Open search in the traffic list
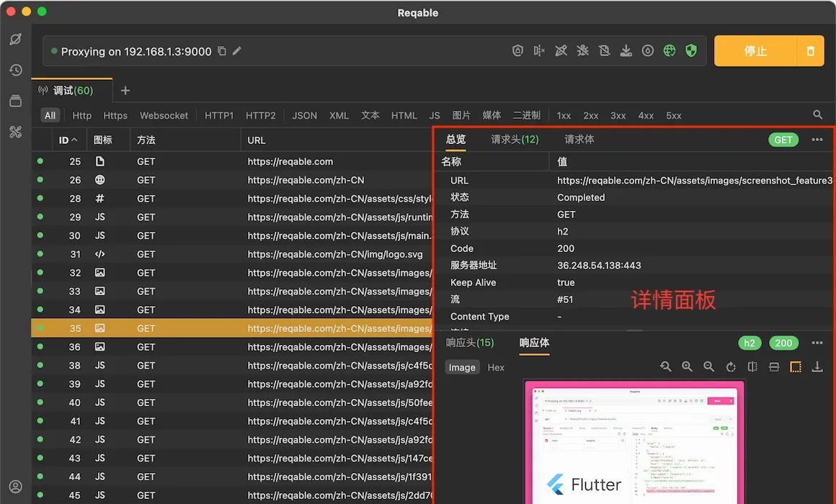The height and width of the screenshot is (504, 836). coord(817,115)
